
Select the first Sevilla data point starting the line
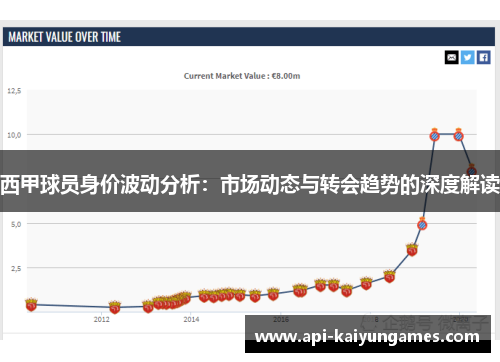[31, 304]
